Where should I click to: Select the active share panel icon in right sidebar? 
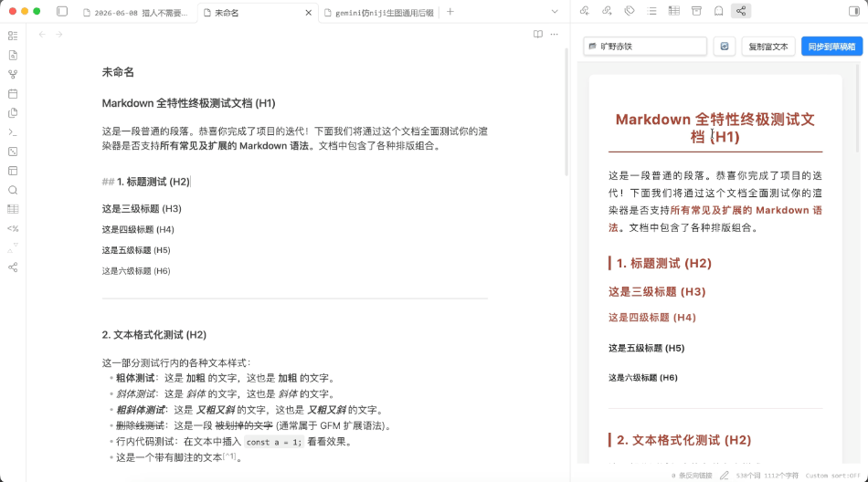pos(741,11)
